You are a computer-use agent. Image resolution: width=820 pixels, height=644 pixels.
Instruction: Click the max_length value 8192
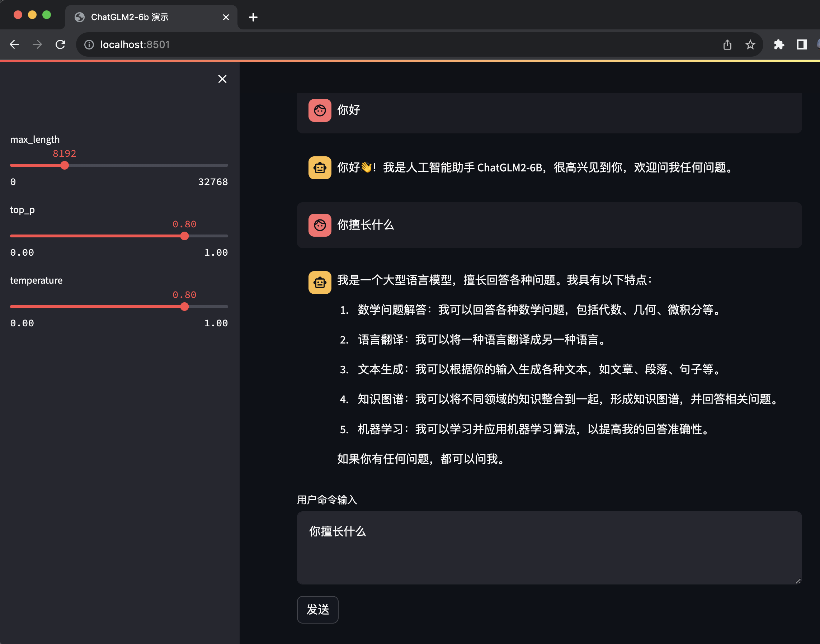point(65,153)
